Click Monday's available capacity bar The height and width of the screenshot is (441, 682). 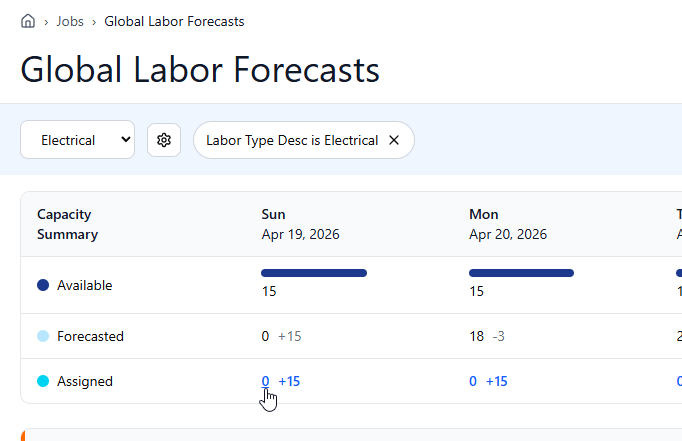click(522, 273)
